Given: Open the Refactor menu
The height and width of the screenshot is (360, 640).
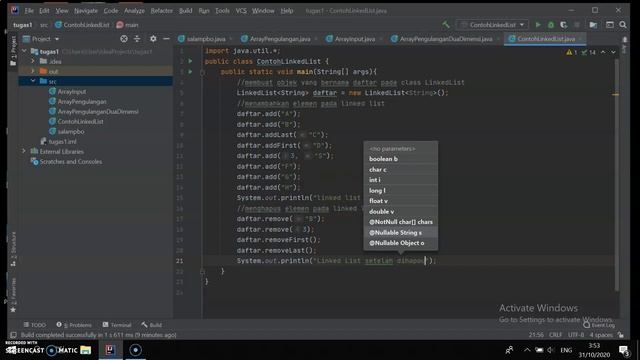Looking at the screenshot, I should click(x=162, y=11).
